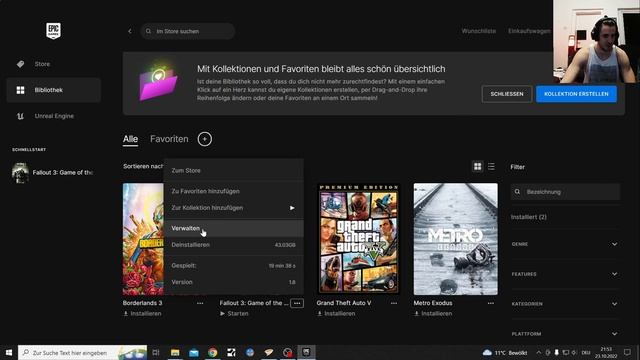Switch to list view
640x360 pixels.
coord(491,167)
